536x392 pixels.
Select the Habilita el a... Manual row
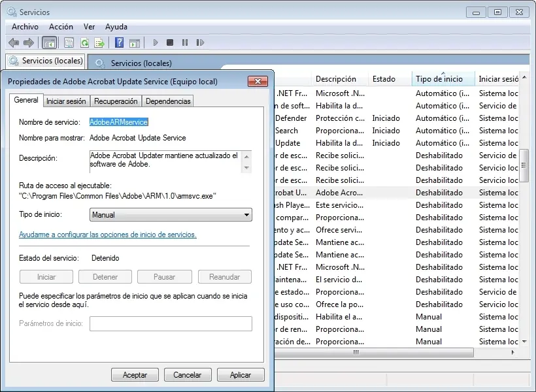coord(397,317)
